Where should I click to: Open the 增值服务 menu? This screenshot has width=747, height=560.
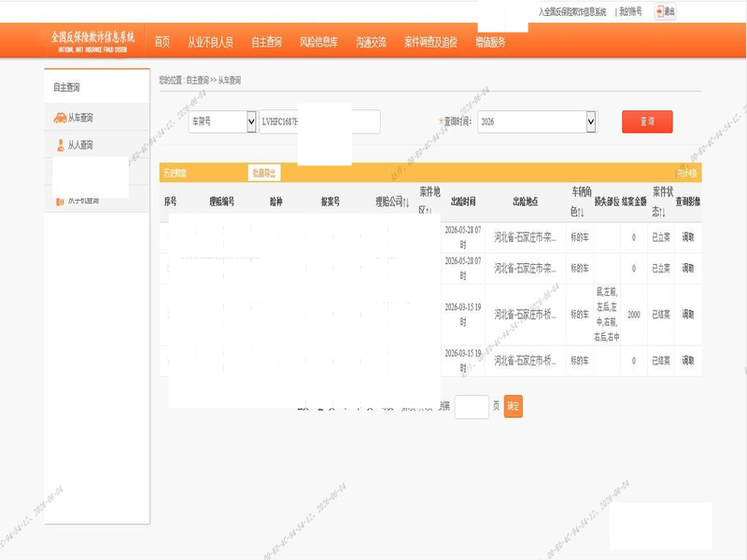[490, 42]
